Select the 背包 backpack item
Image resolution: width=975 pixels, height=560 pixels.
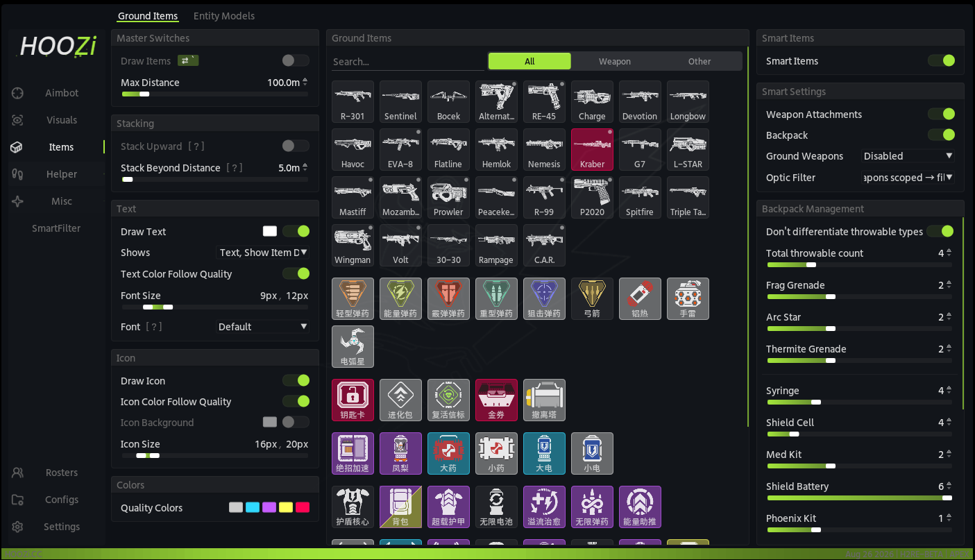click(400, 507)
